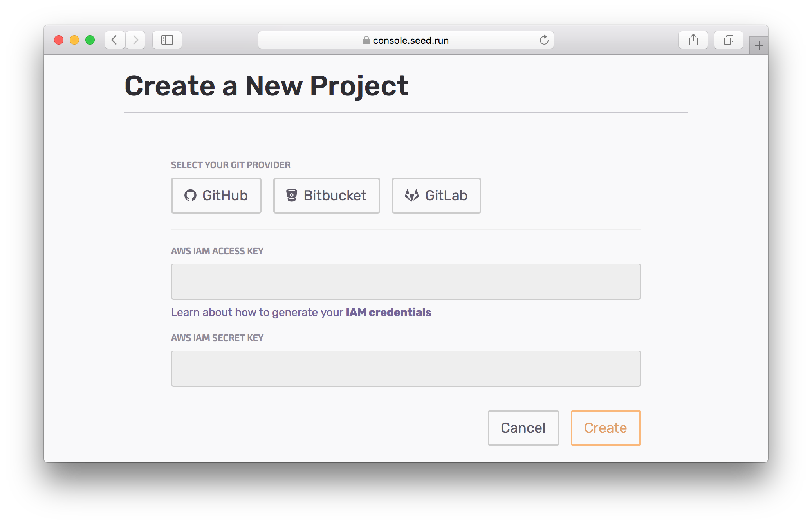Screen dimensions: 812x525
Task: Open the Safari share menu
Action: pyautogui.click(x=693, y=40)
